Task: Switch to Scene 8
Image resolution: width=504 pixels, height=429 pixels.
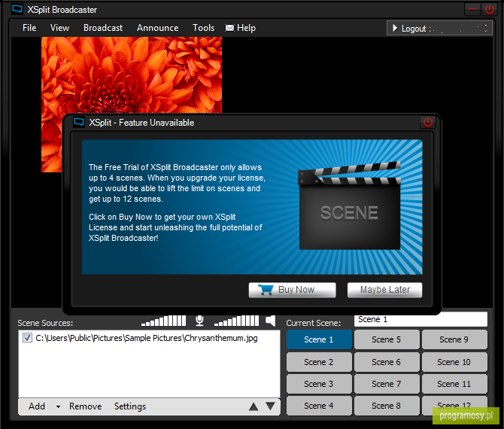Action: (387, 406)
